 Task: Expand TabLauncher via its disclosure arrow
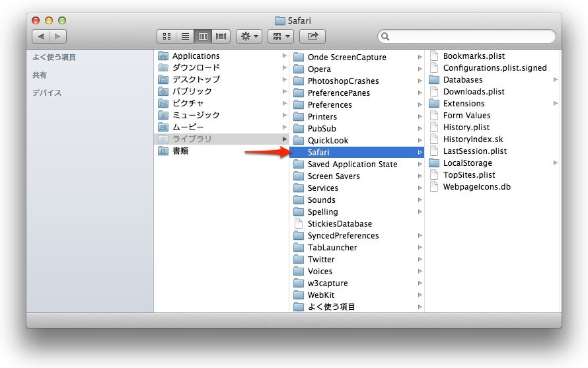point(420,248)
